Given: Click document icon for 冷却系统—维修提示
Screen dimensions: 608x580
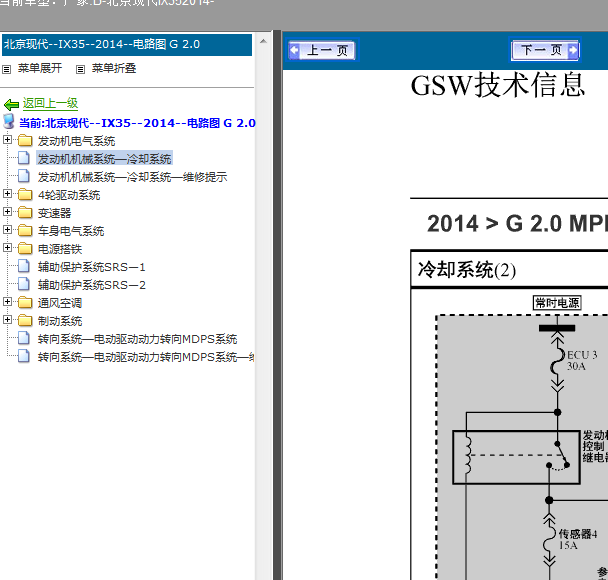Looking at the screenshot, I should pos(24,176).
